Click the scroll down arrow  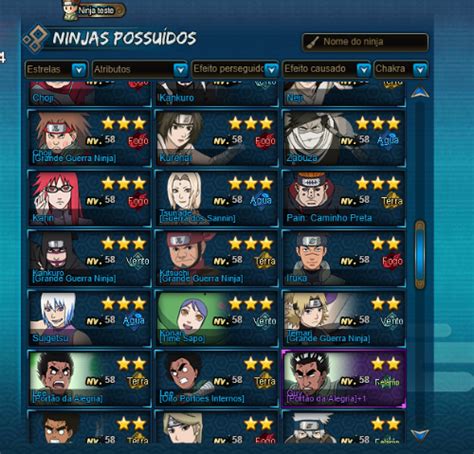[x=420, y=434]
